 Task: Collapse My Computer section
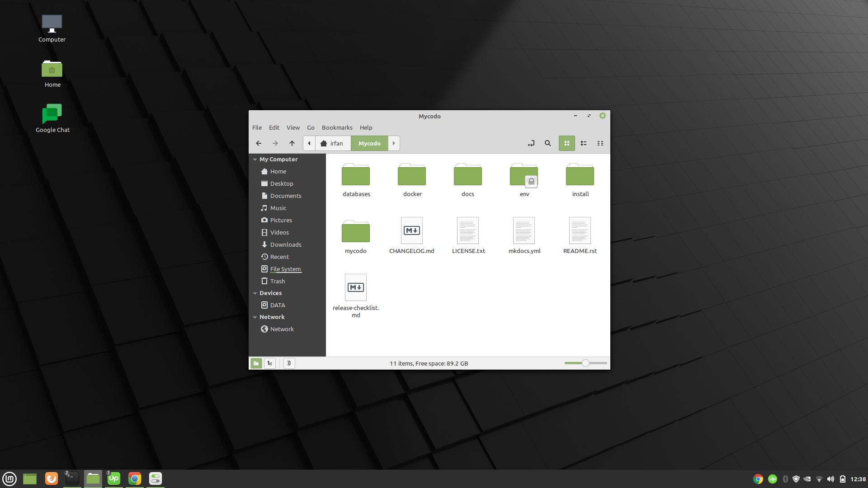tap(255, 160)
